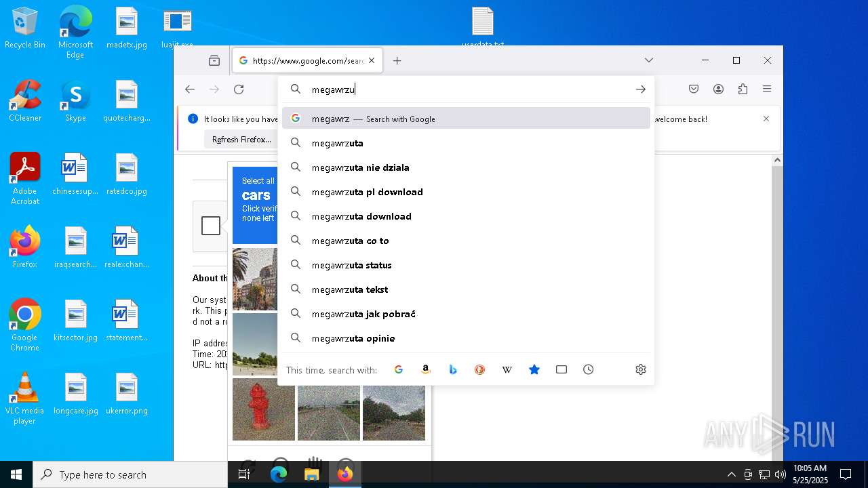Image resolution: width=868 pixels, height=488 pixels.
Task: Click the page scrollbar up arrow
Action: point(777,161)
